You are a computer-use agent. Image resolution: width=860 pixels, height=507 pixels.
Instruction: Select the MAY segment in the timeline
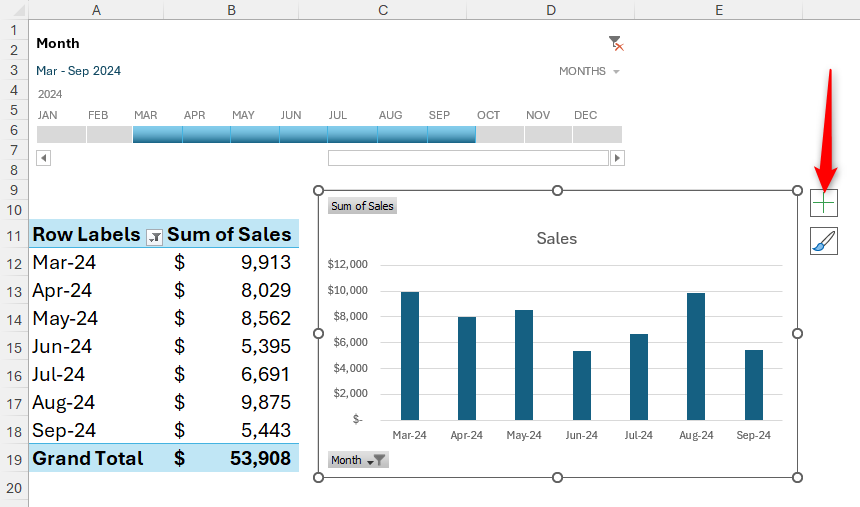[255, 134]
